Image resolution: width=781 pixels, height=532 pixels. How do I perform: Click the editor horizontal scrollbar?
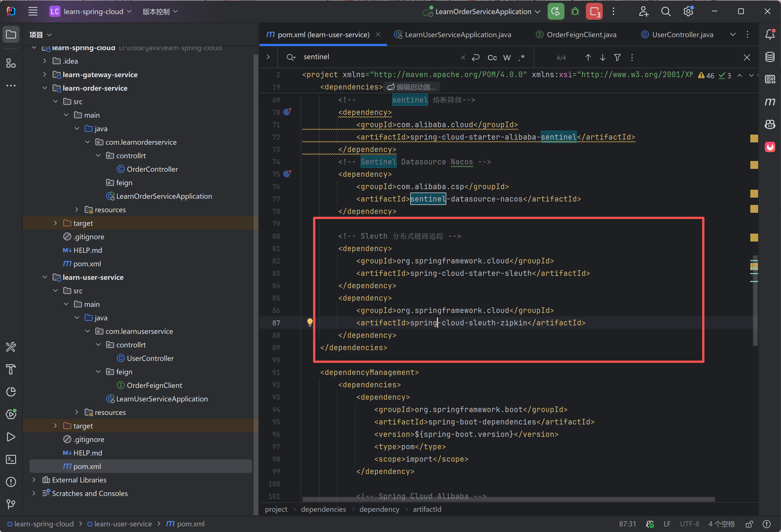(508, 499)
